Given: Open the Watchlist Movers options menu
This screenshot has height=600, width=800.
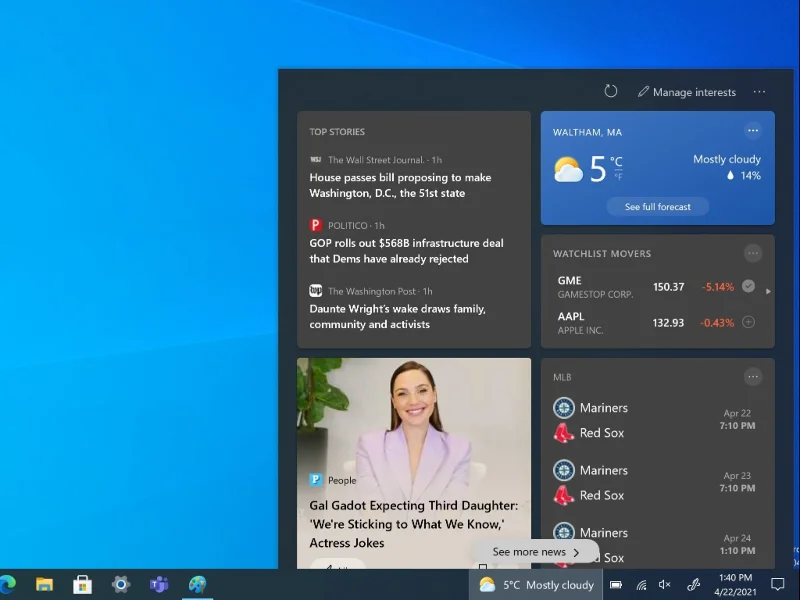Looking at the screenshot, I should tap(753, 253).
